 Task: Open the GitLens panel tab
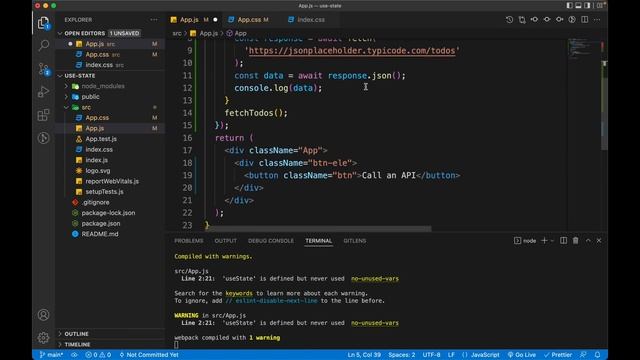355,241
